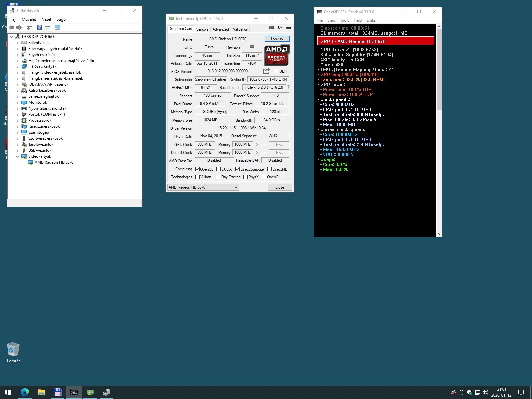
Task: Click the Bus Interface question mark help icon
Action: (x=288, y=87)
